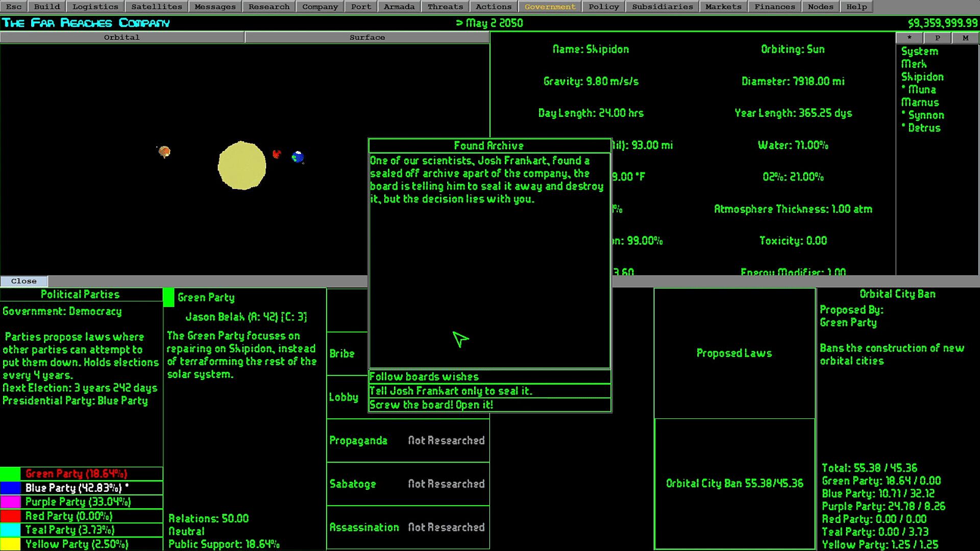The width and height of the screenshot is (980, 551).
Task: Click the M filter button
Action: click(965, 38)
